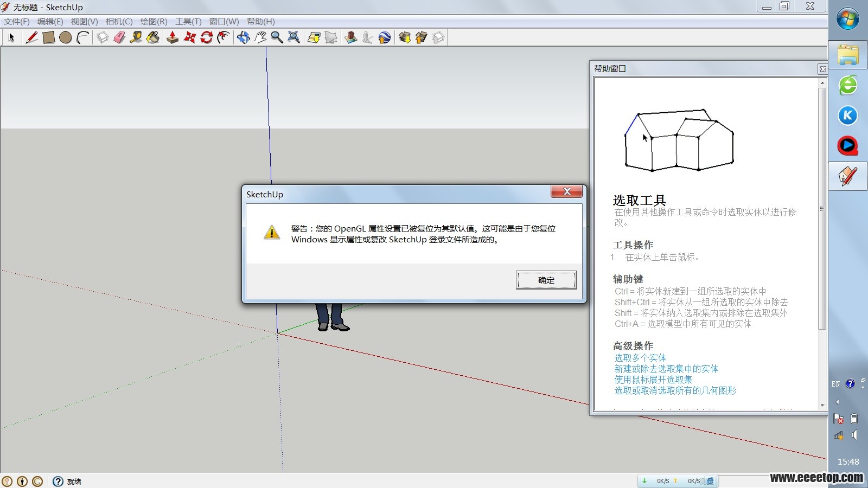Image resolution: width=868 pixels, height=488 pixels.
Task: Choose the Pan hand tool
Action: pyautogui.click(x=260, y=37)
